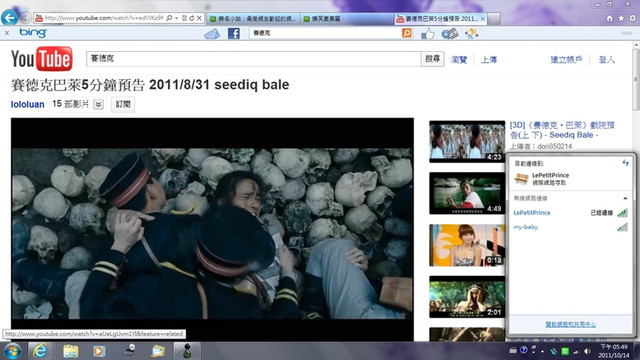Click the YouTube logo
This screenshot has height=360, width=640.
tap(42, 59)
